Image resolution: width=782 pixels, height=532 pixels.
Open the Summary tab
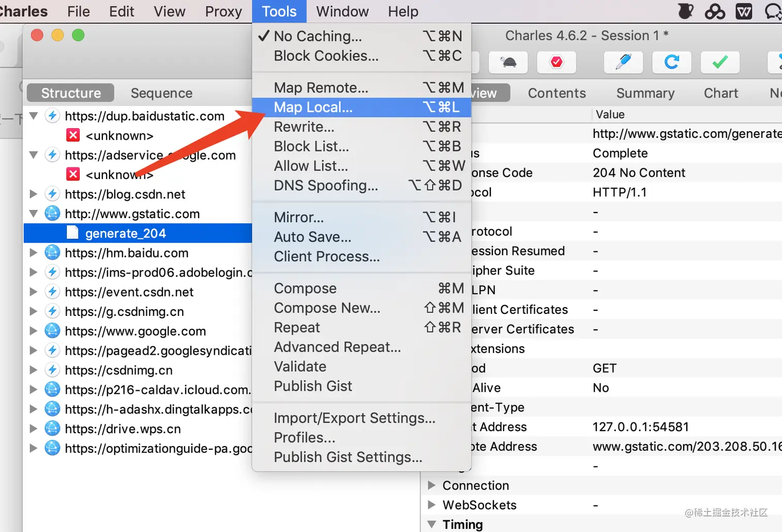coord(645,93)
